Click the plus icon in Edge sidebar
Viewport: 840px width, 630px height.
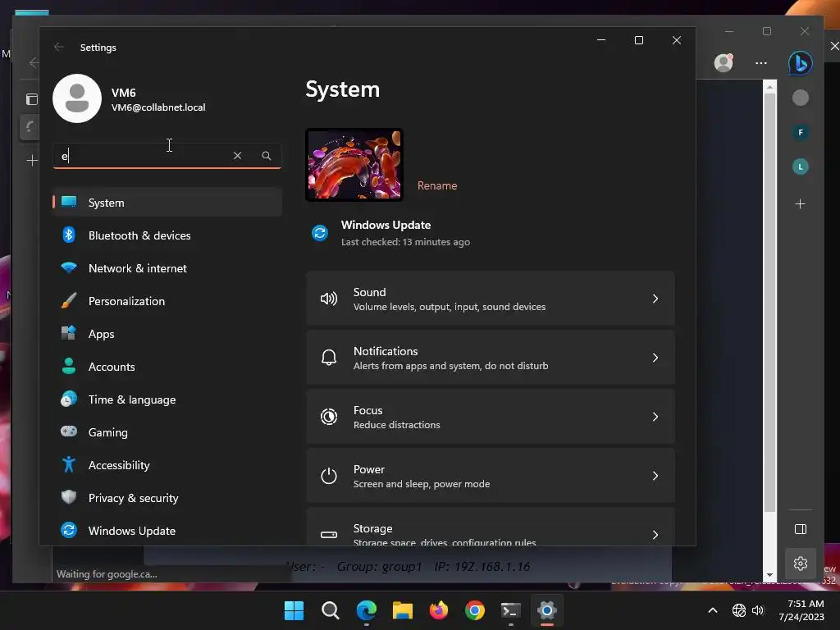pyautogui.click(x=801, y=204)
